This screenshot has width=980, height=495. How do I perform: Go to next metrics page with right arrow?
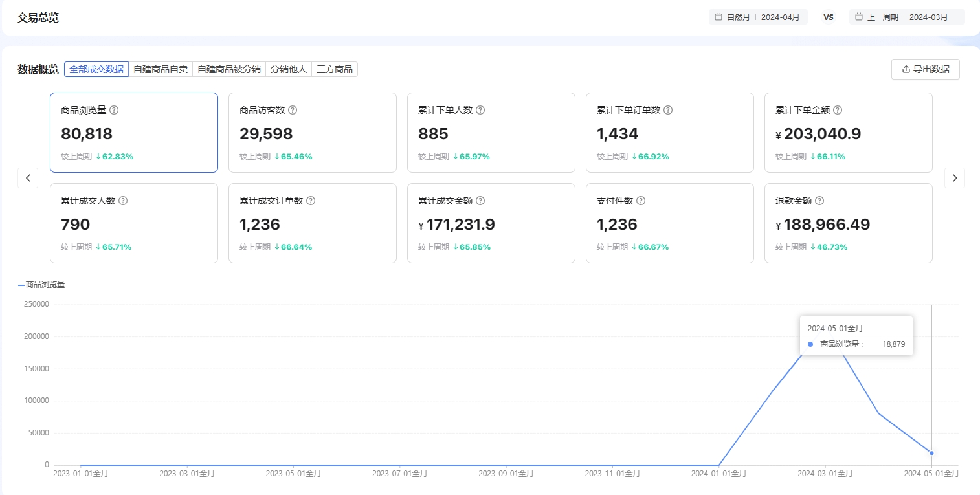click(954, 178)
